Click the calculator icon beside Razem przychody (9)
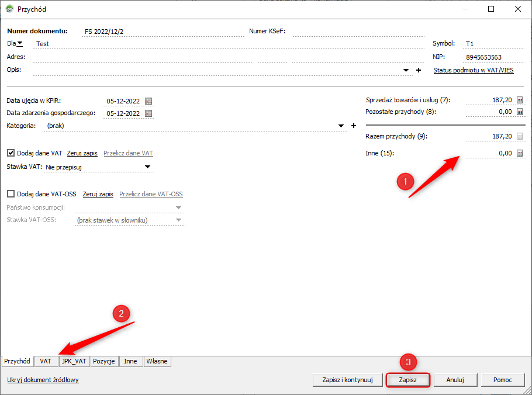 [x=520, y=136]
